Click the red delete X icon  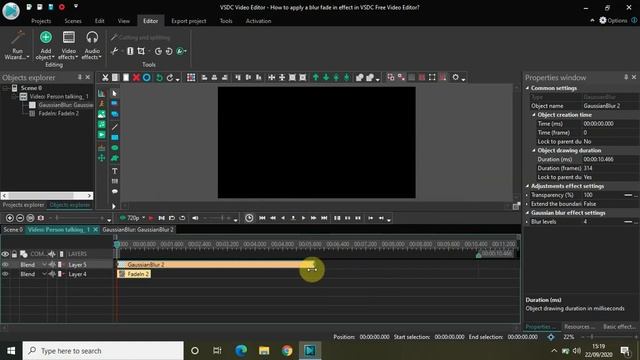tap(136, 78)
